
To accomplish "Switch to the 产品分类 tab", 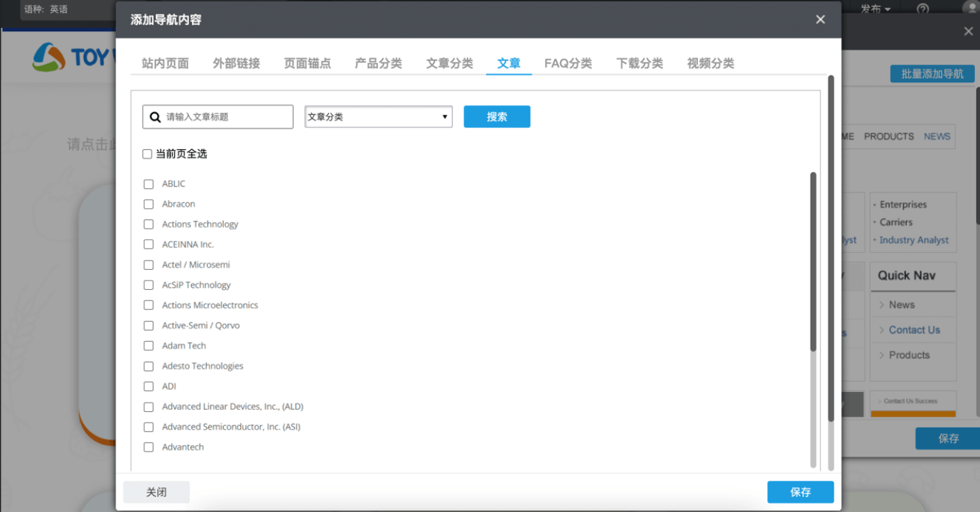I will coord(378,63).
